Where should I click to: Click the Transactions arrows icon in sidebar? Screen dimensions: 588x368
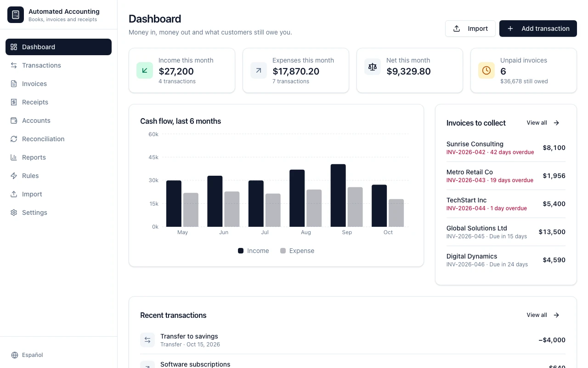tap(14, 65)
